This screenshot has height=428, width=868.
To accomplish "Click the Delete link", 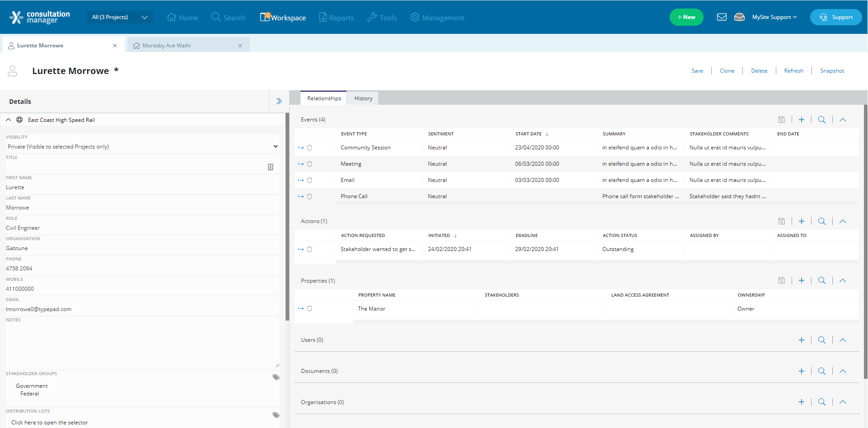I will (759, 71).
